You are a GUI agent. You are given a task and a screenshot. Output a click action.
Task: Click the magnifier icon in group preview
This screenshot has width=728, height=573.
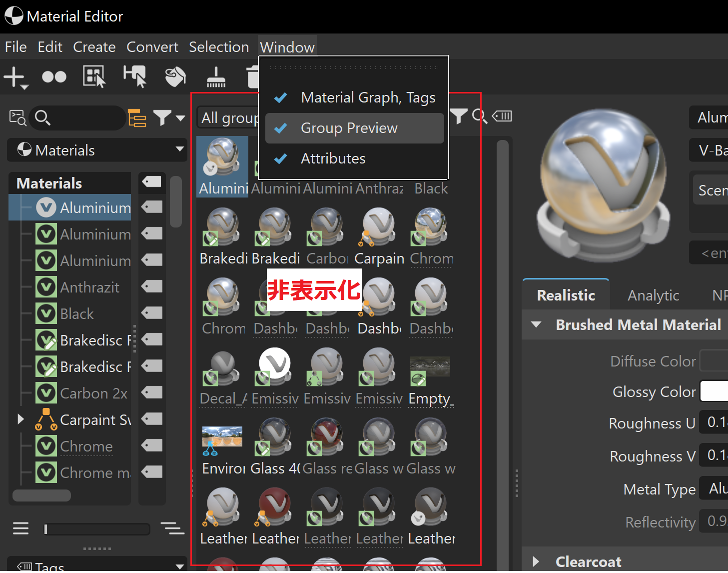coord(480,116)
